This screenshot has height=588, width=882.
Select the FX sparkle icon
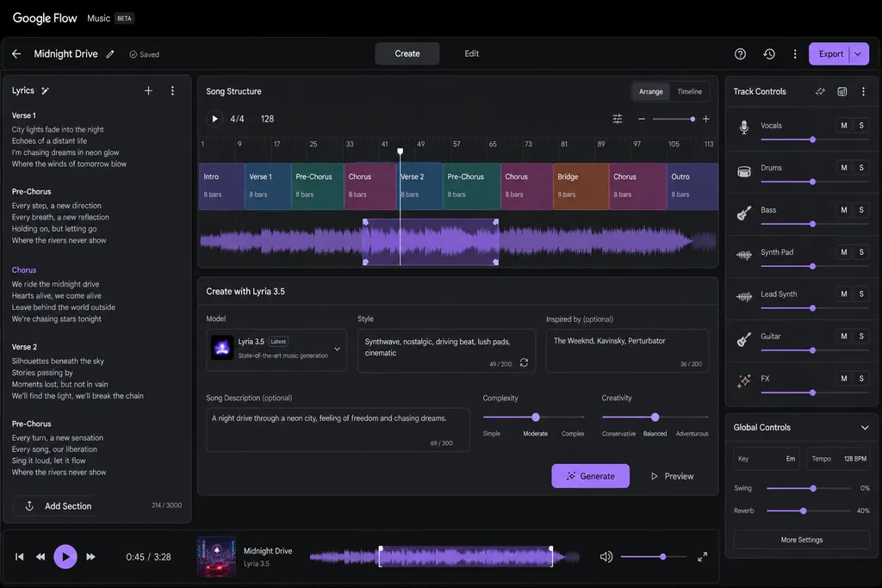pyautogui.click(x=743, y=381)
